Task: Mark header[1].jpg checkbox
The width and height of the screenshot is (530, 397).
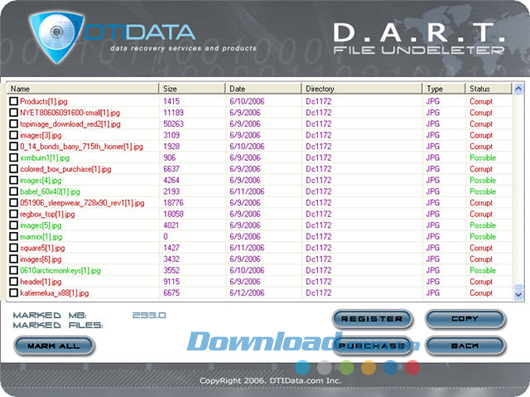Action: point(14,281)
